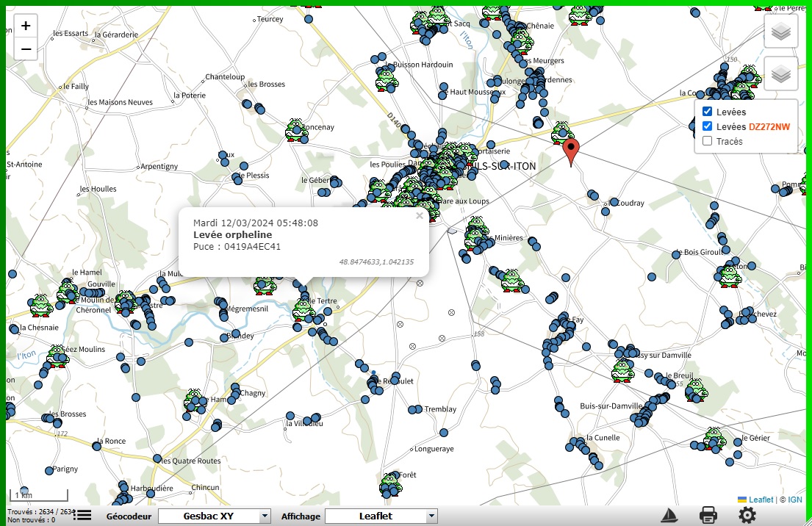
Task: Click the bin marker near la Forêt
Action: click(391, 483)
